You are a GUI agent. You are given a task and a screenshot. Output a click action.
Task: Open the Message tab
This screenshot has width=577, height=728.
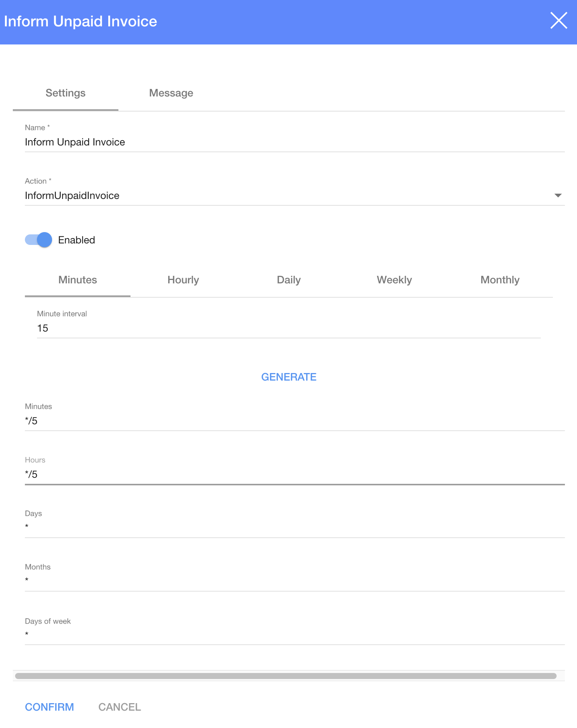tap(171, 93)
